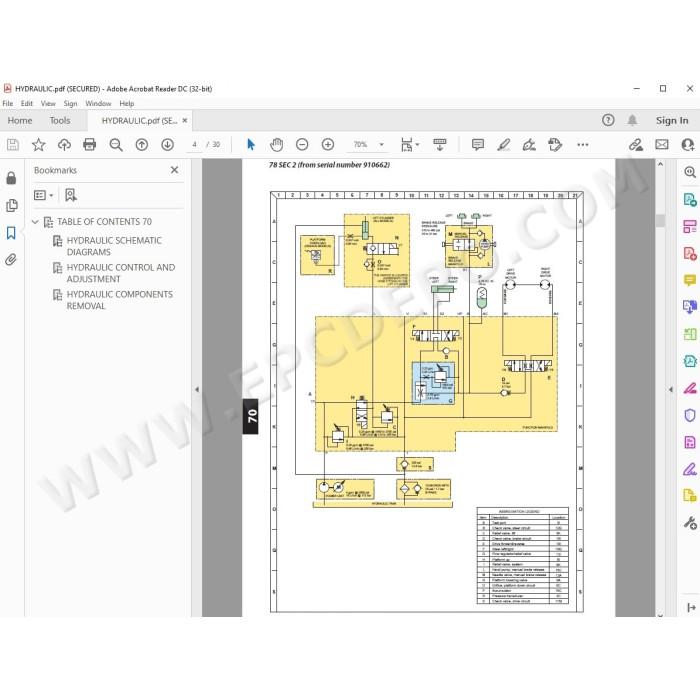The image size is (700, 700).
Task: Collapse the left navigation pane arrow
Action: (x=197, y=389)
